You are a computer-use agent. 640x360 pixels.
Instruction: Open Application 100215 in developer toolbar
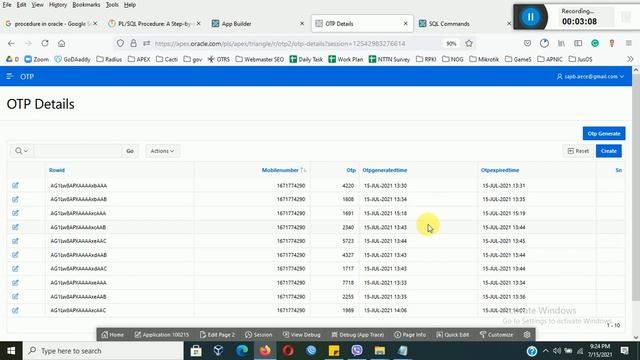point(162,335)
